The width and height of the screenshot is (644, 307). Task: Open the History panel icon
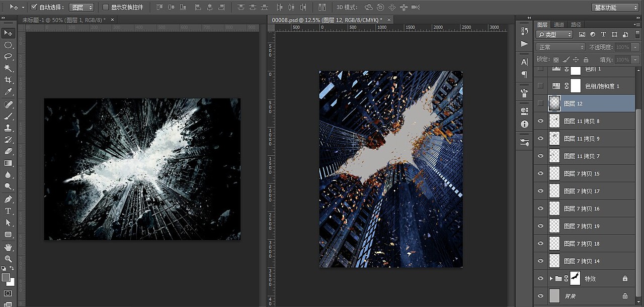click(x=525, y=31)
